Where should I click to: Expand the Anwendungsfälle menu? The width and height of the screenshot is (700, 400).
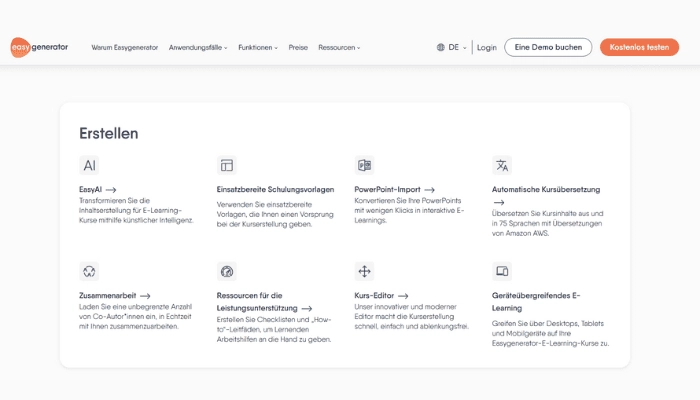coord(198,47)
